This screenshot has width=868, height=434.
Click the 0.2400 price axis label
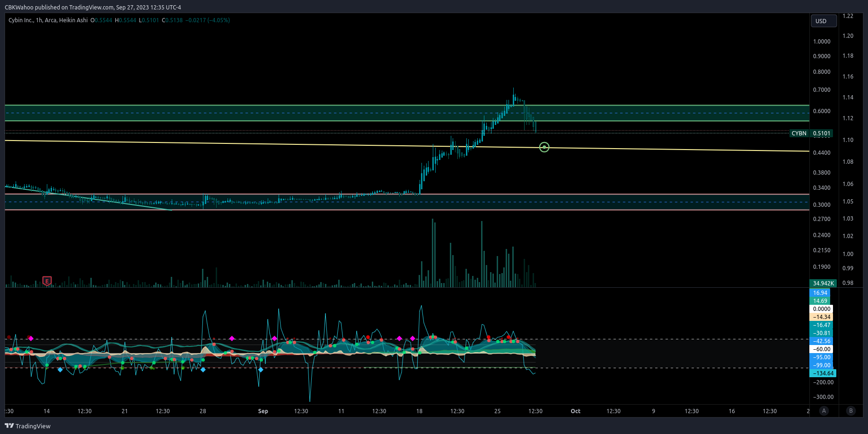[x=822, y=235]
